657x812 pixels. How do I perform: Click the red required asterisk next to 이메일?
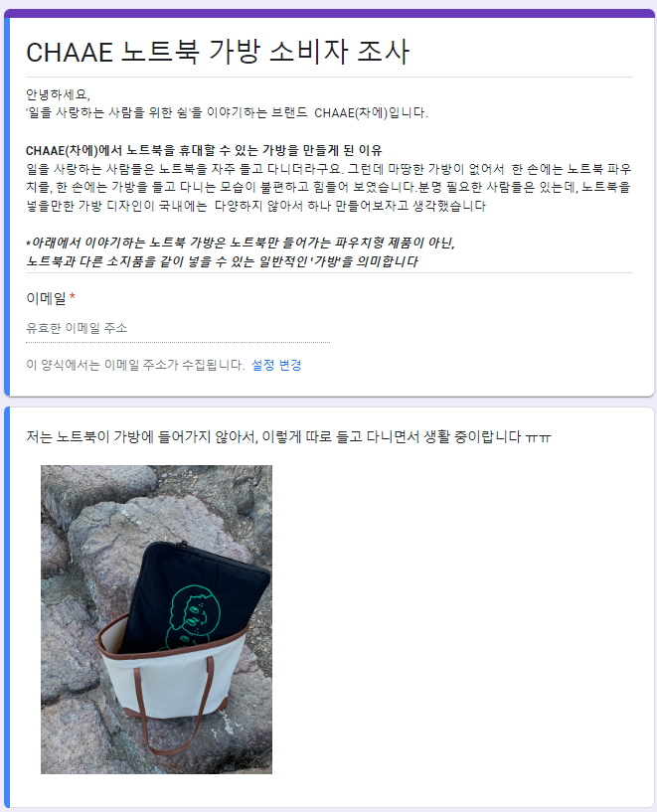(x=73, y=297)
